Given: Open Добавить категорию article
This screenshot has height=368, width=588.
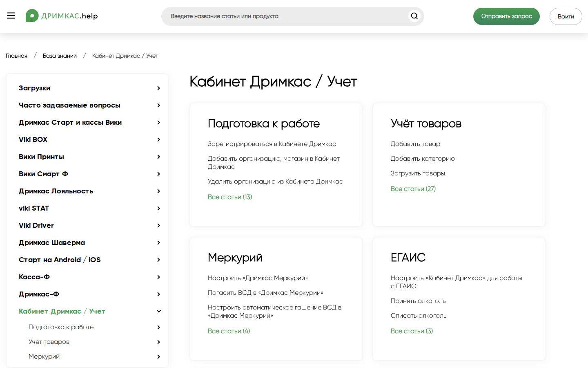Looking at the screenshot, I should click(x=423, y=159).
